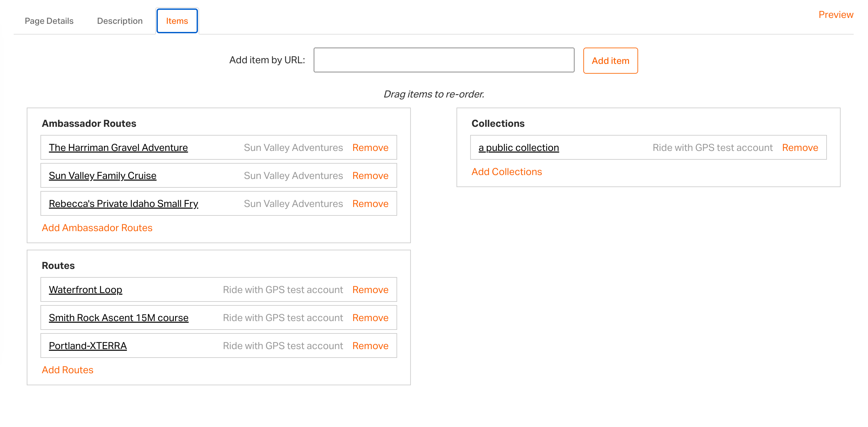Open a public collection link
Viewport: 868px width, 427px height.
(x=518, y=148)
